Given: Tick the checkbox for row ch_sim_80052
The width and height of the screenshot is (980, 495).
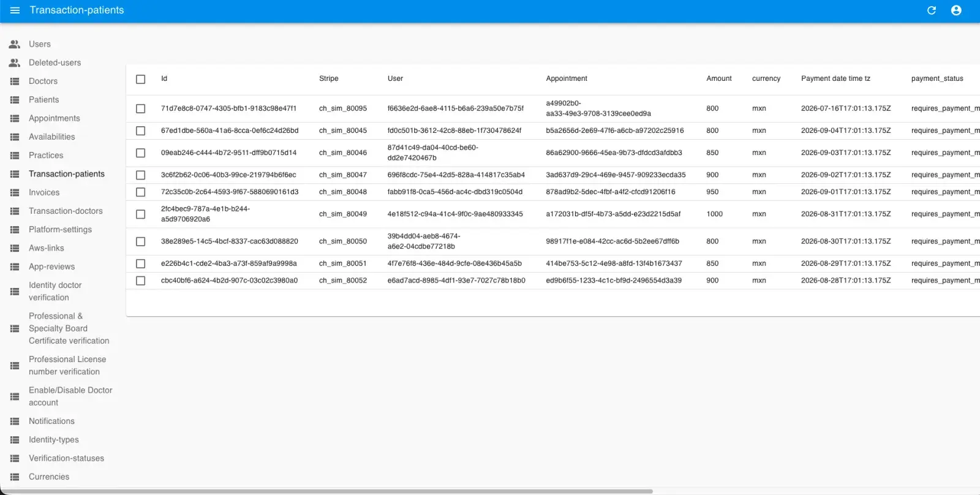Looking at the screenshot, I should 141,281.
